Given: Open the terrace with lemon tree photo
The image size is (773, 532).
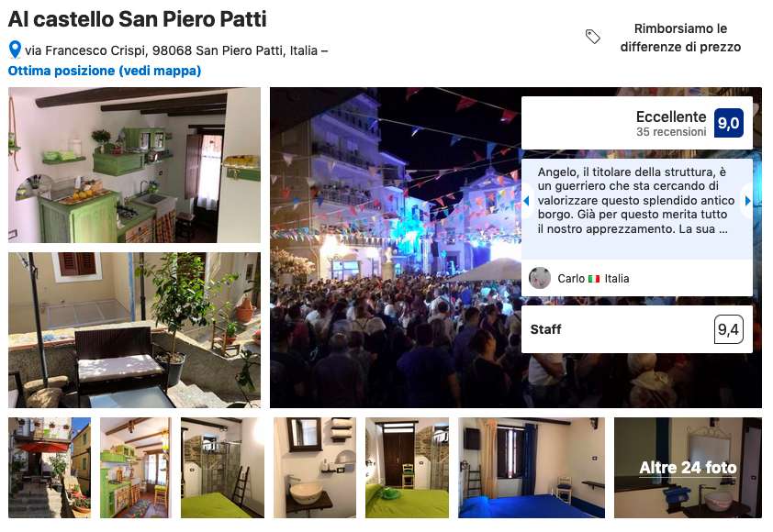Looking at the screenshot, I should tap(134, 330).
